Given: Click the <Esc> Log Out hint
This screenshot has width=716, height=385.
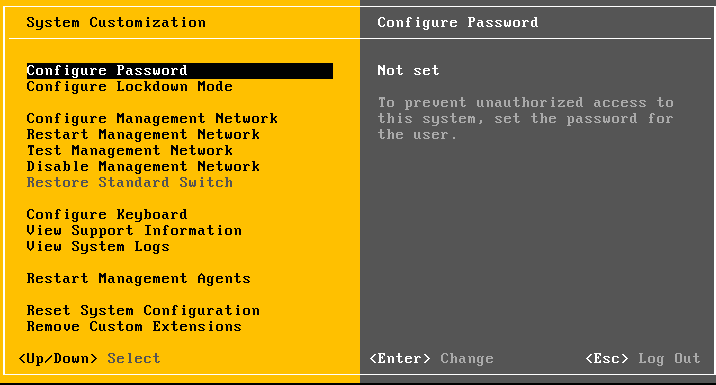Looking at the screenshot, I should [643, 359].
